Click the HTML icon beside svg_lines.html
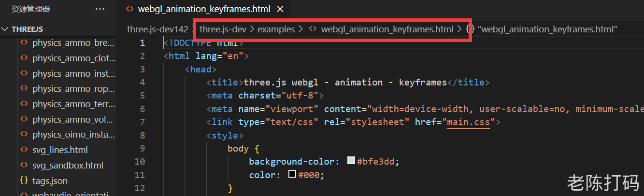Image resolution: width=644 pixels, height=196 pixels. [24, 150]
